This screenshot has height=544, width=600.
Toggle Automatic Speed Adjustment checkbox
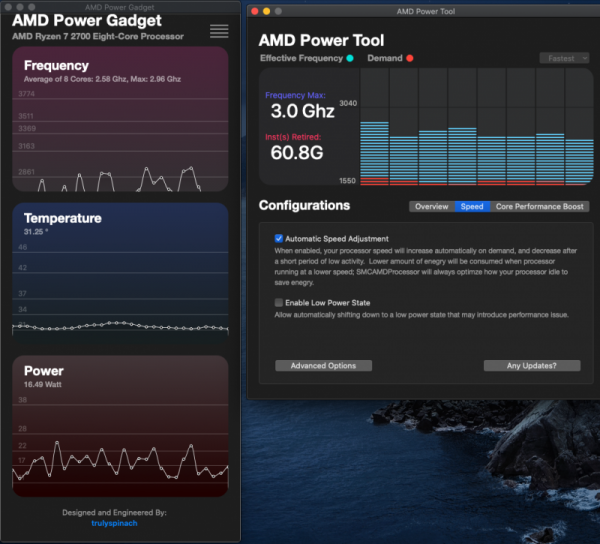click(279, 238)
